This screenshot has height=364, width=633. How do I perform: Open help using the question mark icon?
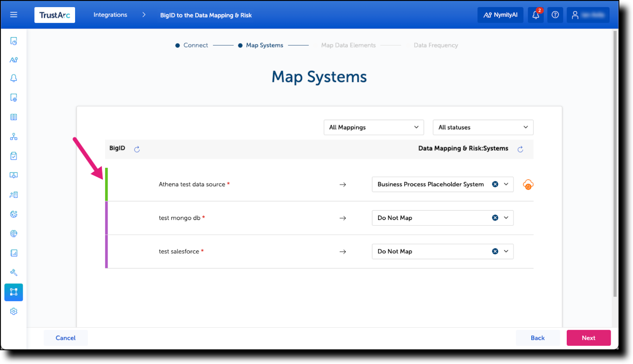point(555,15)
